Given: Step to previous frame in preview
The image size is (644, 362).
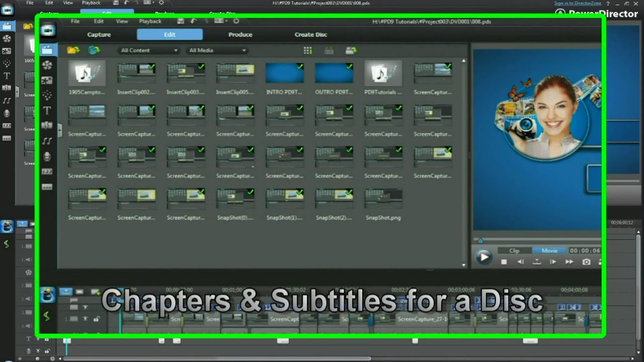Looking at the screenshot, I should [x=520, y=262].
